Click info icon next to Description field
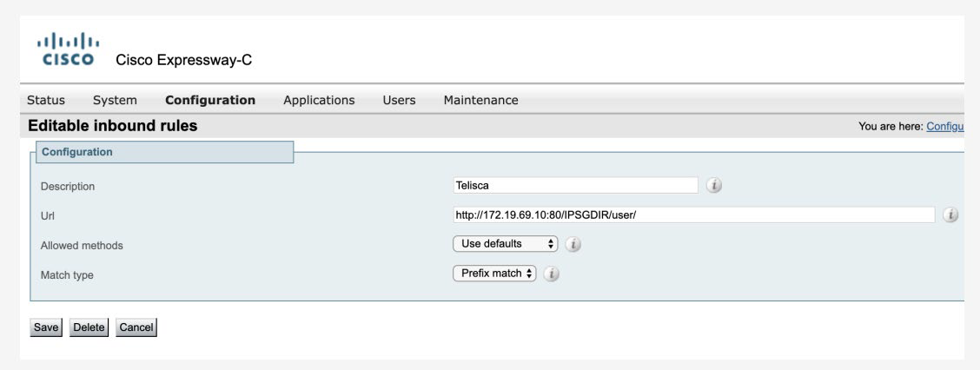Screen dimensions: 980x370 [713, 186]
